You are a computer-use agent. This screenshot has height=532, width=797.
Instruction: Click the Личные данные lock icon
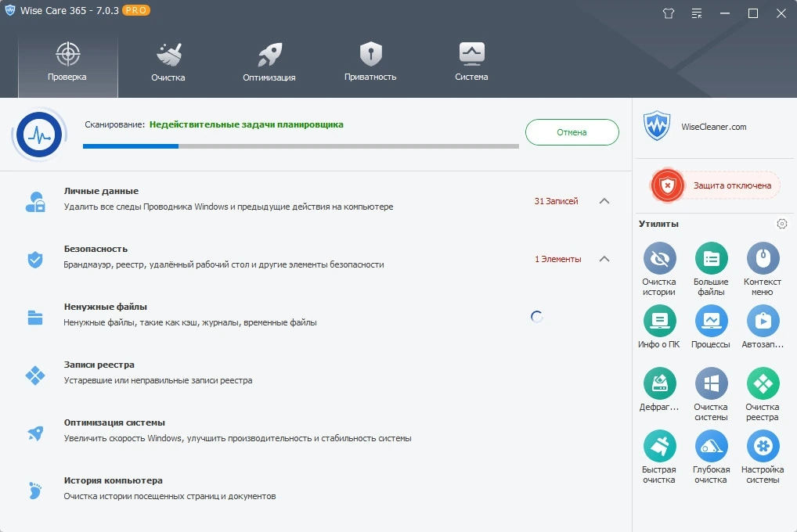[x=35, y=202]
